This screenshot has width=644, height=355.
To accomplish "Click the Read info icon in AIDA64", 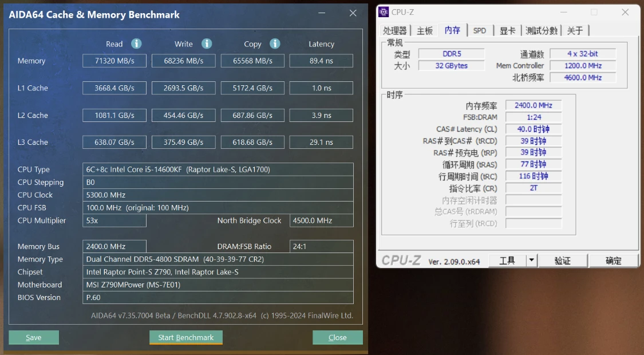I will pos(136,44).
